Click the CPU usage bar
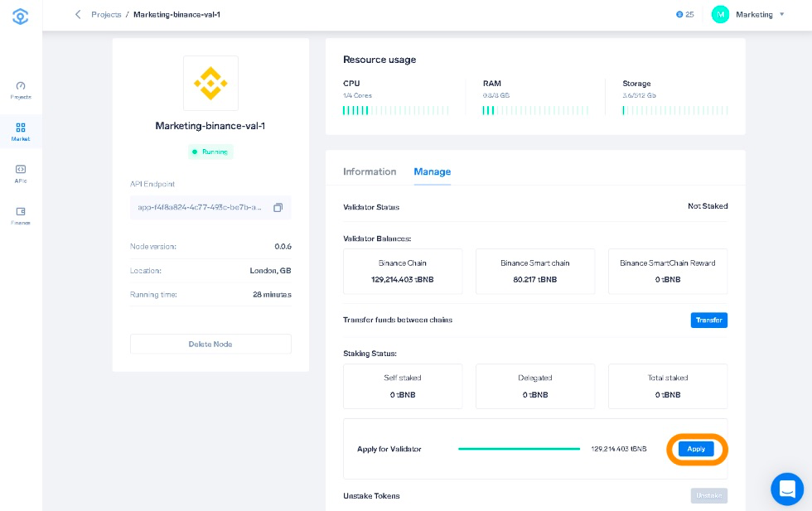Viewport: 812px width, 511px height. coord(396,110)
